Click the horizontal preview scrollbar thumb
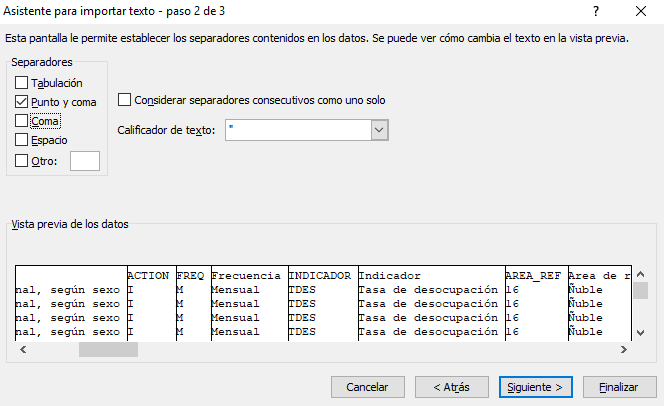The image size is (664, 406). pyautogui.click(x=108, y=350)
